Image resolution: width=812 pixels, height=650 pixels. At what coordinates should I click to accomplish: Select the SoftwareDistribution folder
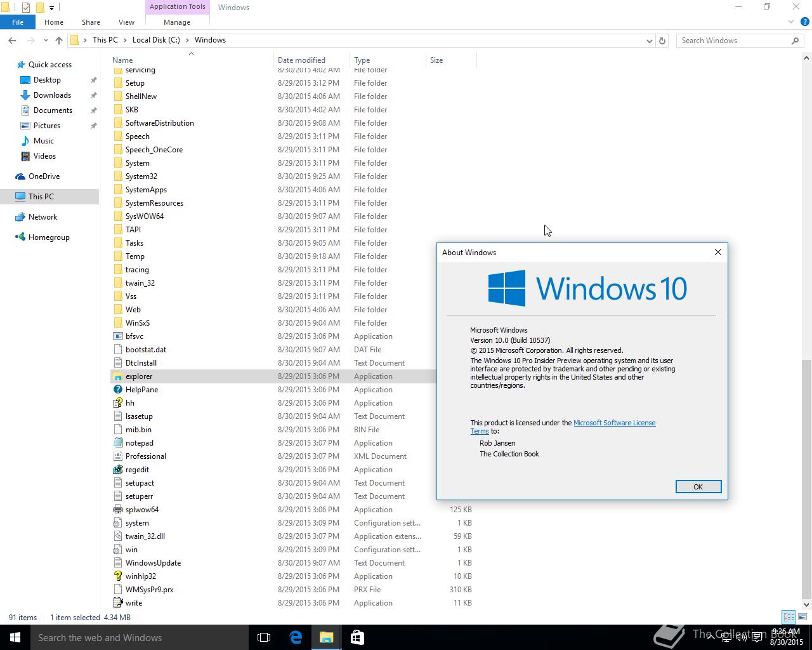point(159,123)
